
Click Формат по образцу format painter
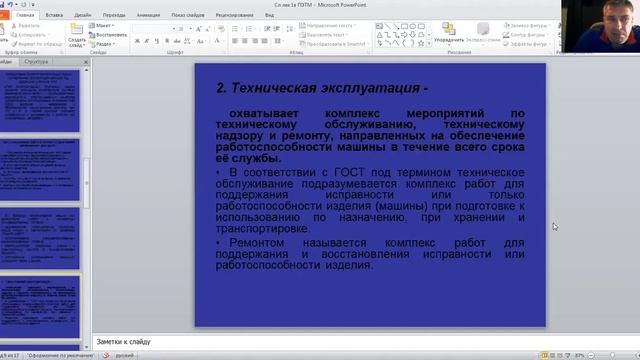(x=37, y=44)
